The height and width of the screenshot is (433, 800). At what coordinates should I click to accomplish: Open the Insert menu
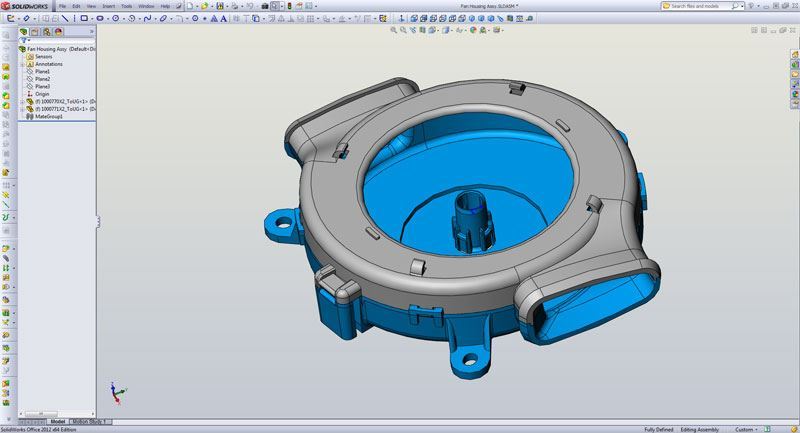[107, 6]
